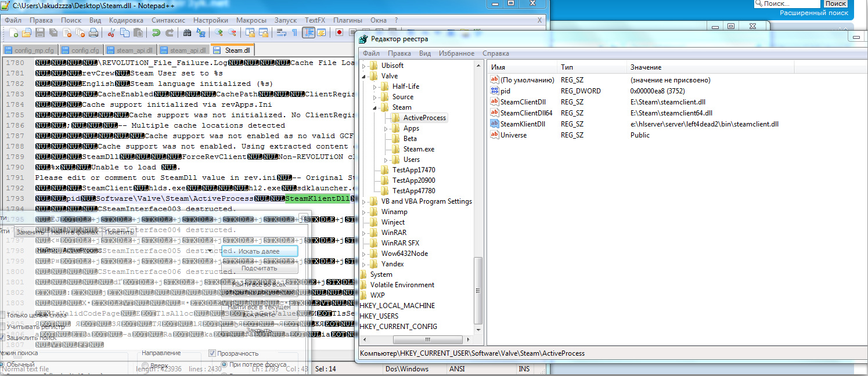The width and height of the screenshot is (868, 376).
Task: Create a new document in Notepad++ toolbar
Action: 13,32
